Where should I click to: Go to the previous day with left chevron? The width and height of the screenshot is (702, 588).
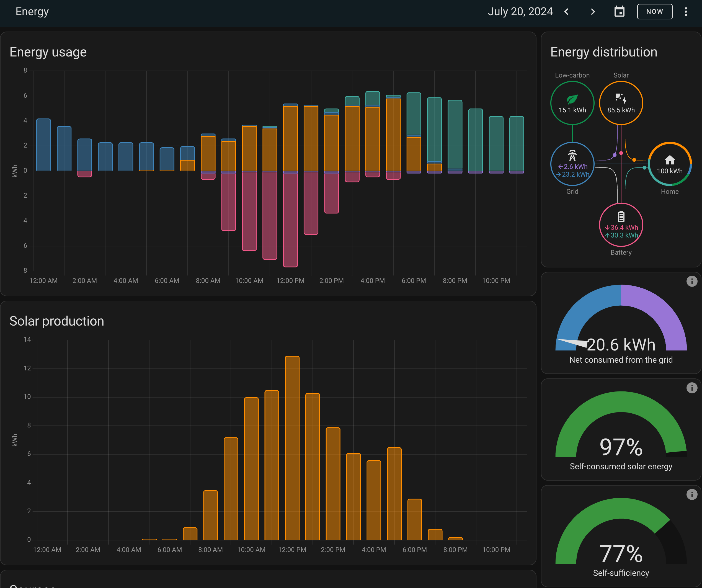(x=566, y=12)
